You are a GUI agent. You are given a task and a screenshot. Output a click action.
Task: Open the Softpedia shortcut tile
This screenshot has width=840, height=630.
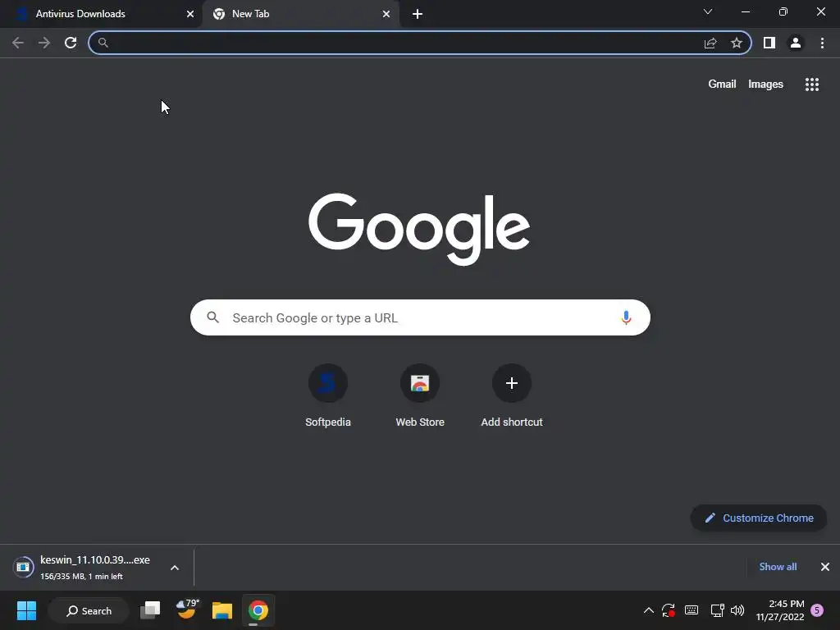pyautogui.click(x=328, y=396)
